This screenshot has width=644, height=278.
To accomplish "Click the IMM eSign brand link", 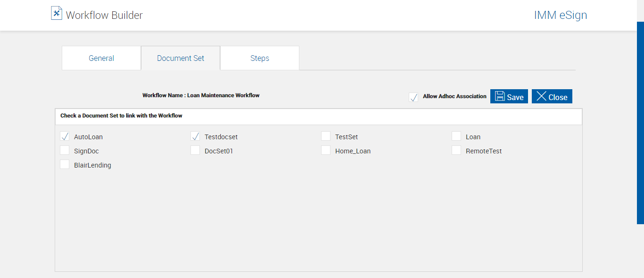I will click(560, 15).
